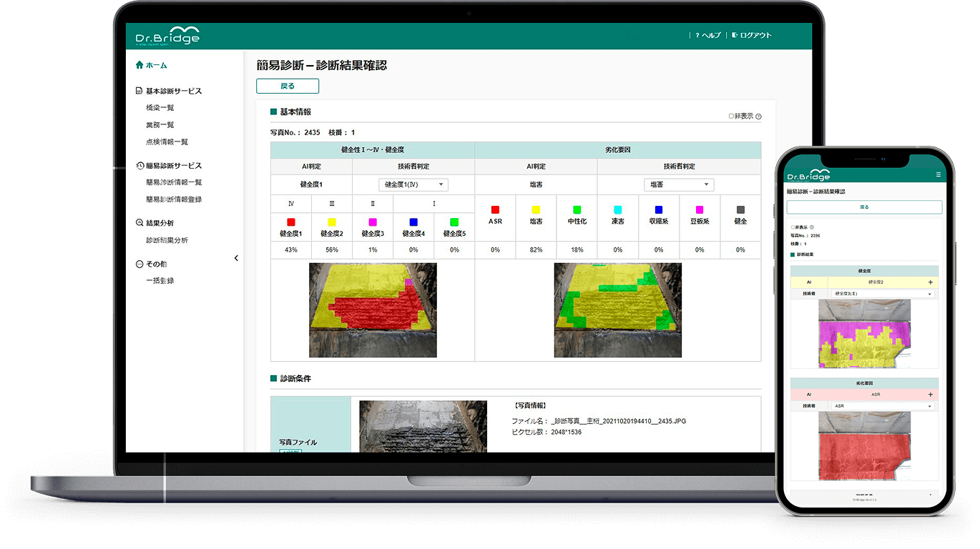This screenshot has height=549, width=980.
Task: Expand the AI ASR row plus on phone
Action: click(930, 395)
